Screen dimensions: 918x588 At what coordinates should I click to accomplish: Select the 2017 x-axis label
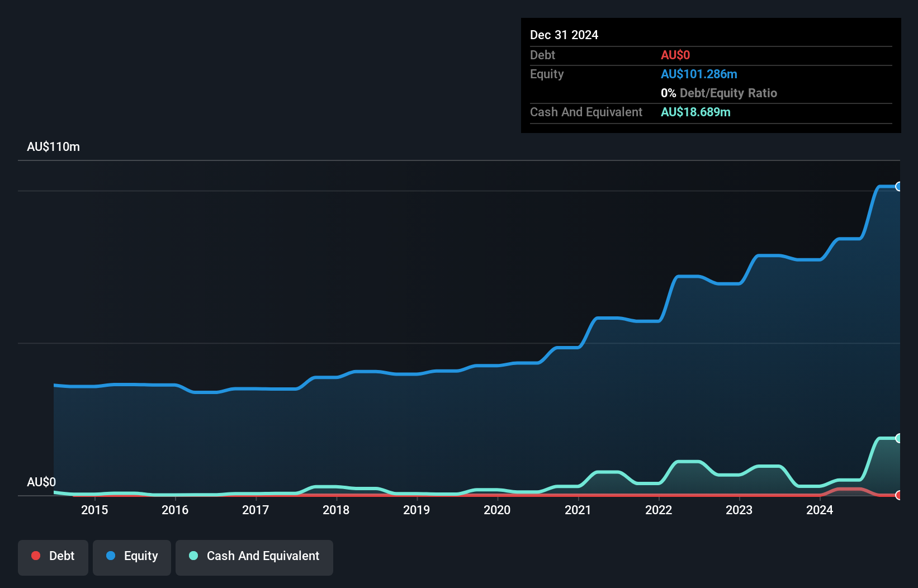click(255, 510)
